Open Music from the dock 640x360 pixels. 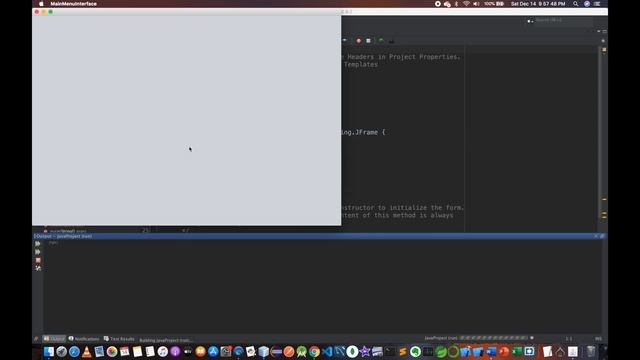[162, 351]
